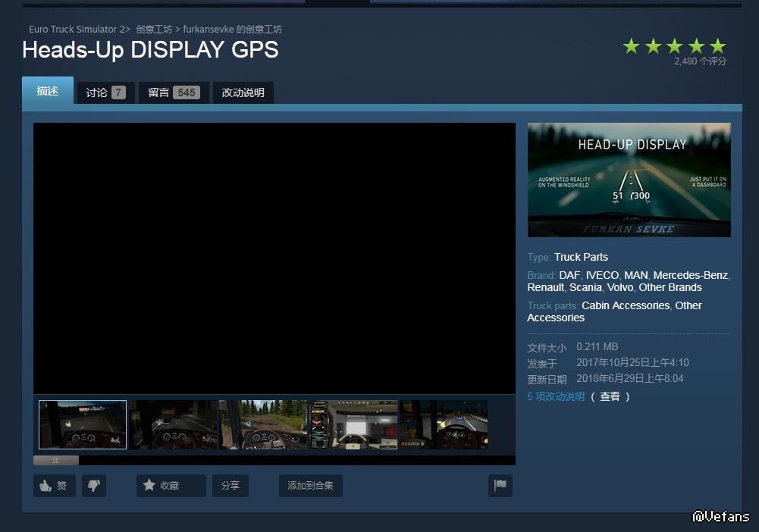The width and height of the screenshot is (759, 532).
Task: Select the second screenshot thumbnail
Action: point(173,424)
